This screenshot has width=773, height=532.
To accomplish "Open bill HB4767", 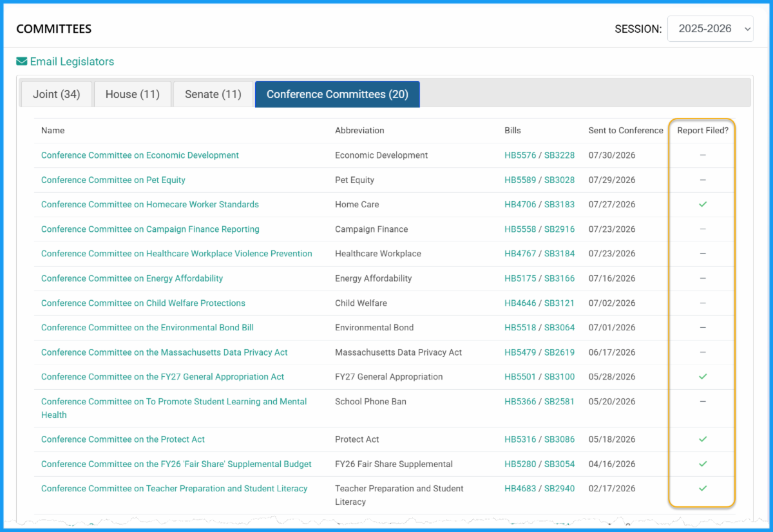I will coord(520,254).
